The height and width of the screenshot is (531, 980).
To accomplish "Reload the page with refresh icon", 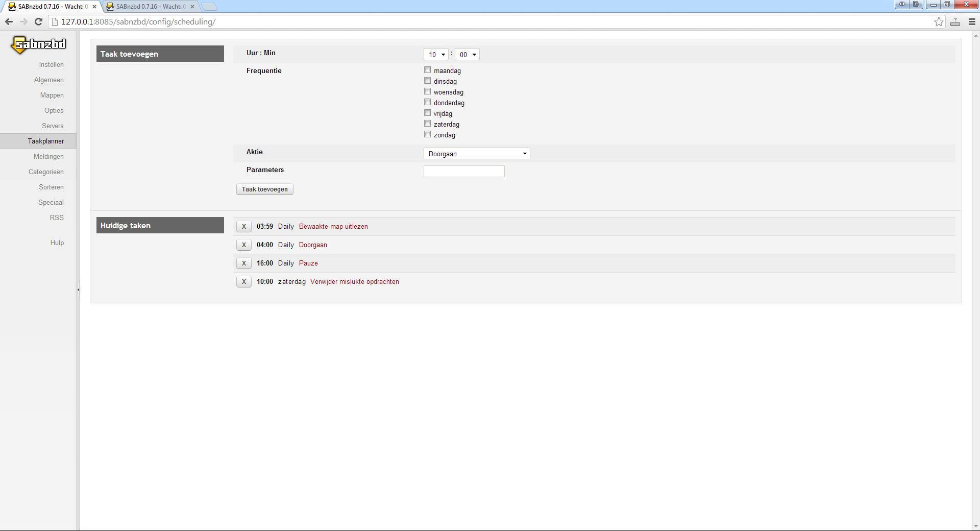I will click(38, 21).
